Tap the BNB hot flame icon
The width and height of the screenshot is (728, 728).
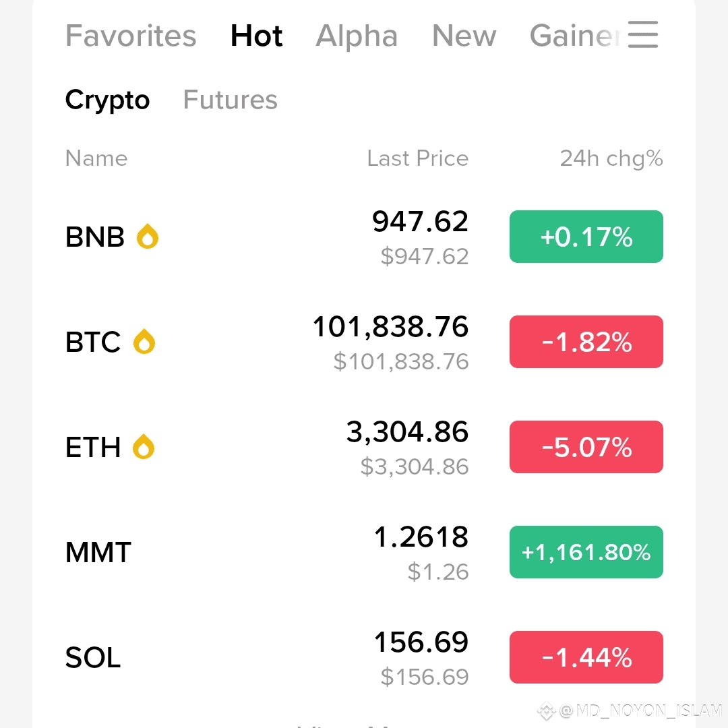[147, 237]
